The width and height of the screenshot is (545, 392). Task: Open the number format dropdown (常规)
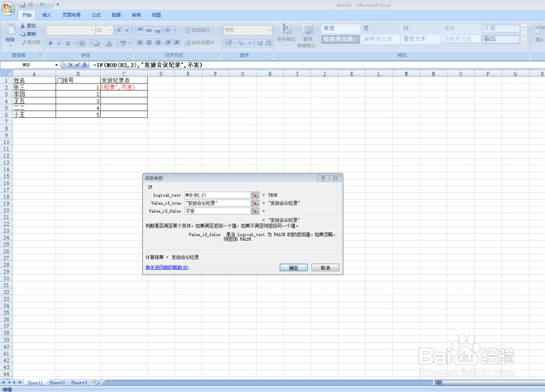point(269,30)
